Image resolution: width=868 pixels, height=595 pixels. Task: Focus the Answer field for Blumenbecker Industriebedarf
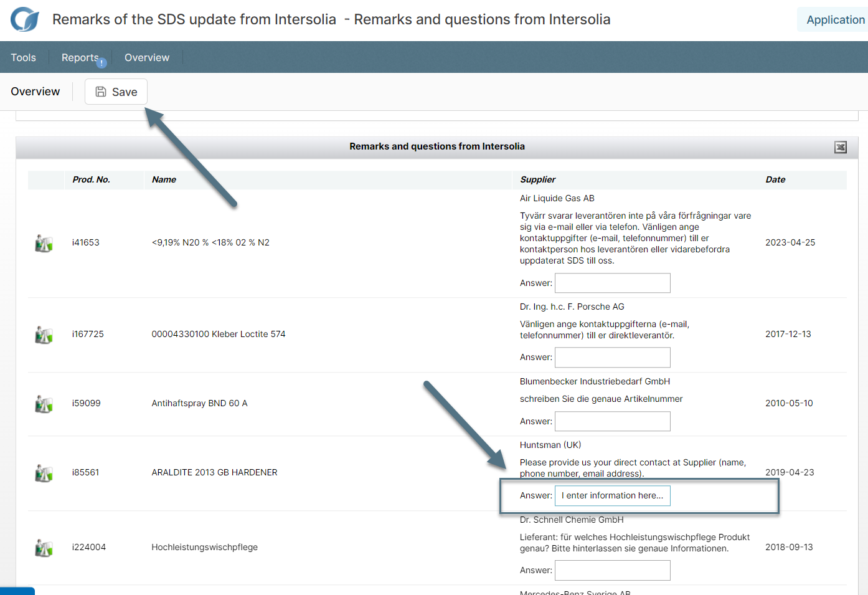click(613, 421)
